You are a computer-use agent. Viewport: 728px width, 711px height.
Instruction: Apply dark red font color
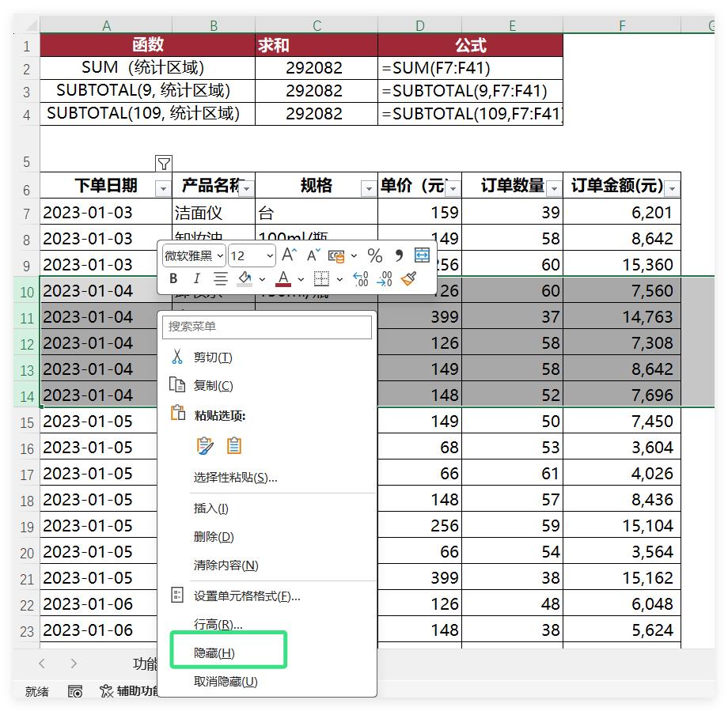click(x=283, y=279)
